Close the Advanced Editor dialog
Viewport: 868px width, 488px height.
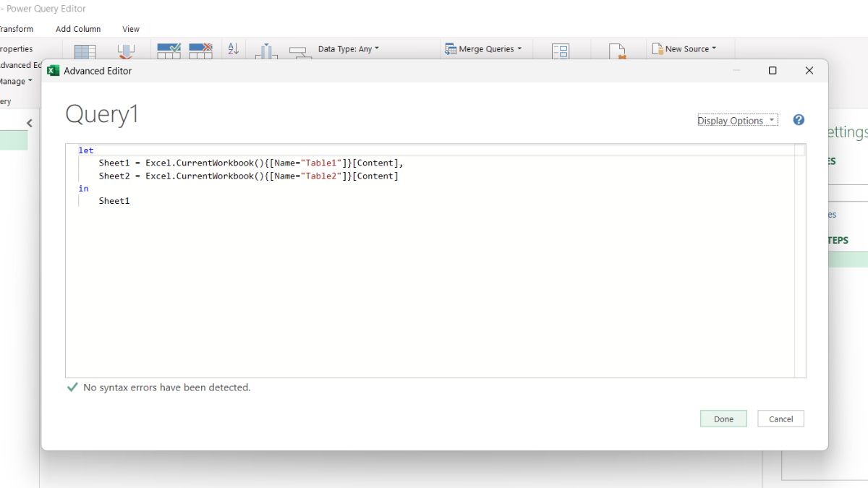809,71
